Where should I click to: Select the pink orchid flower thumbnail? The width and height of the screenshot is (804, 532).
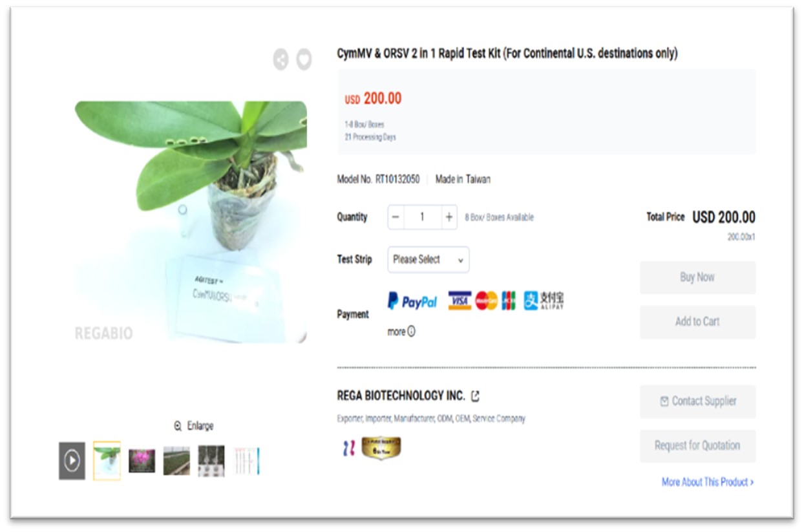(142, 461)
